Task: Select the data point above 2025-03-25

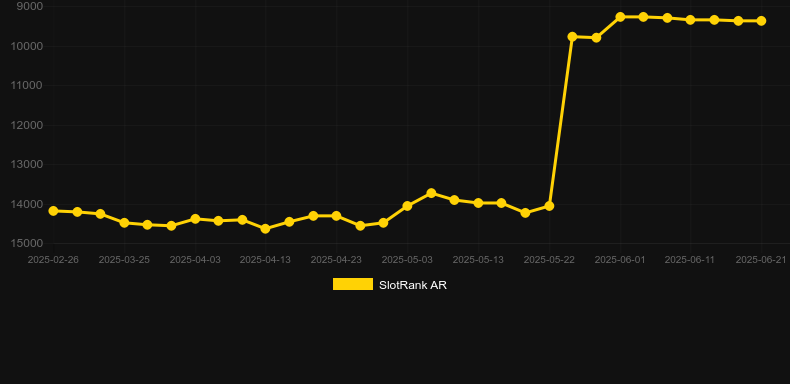Action: (x=124, y=223)
